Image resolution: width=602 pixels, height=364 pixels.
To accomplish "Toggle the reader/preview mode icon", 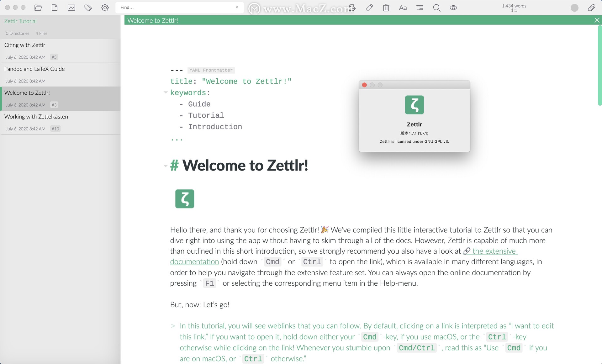I will click(454, 7).
